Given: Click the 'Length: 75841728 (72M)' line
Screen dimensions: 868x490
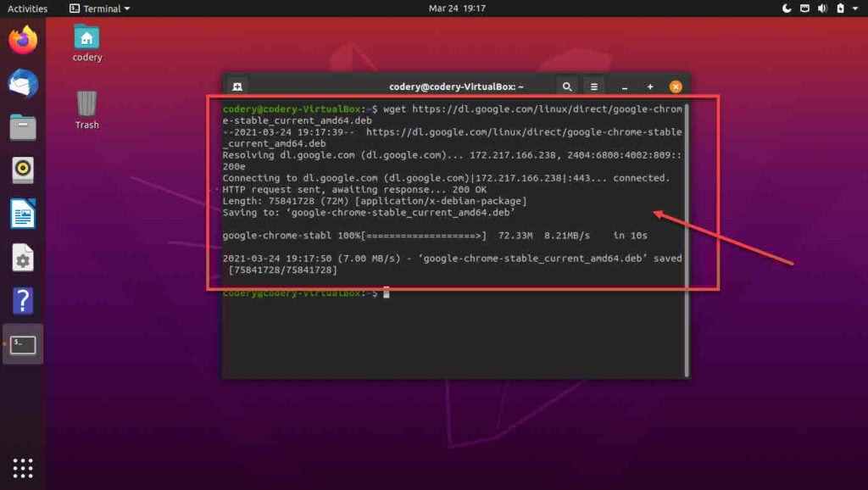Looking at the screenshot, I should [375, 201].
